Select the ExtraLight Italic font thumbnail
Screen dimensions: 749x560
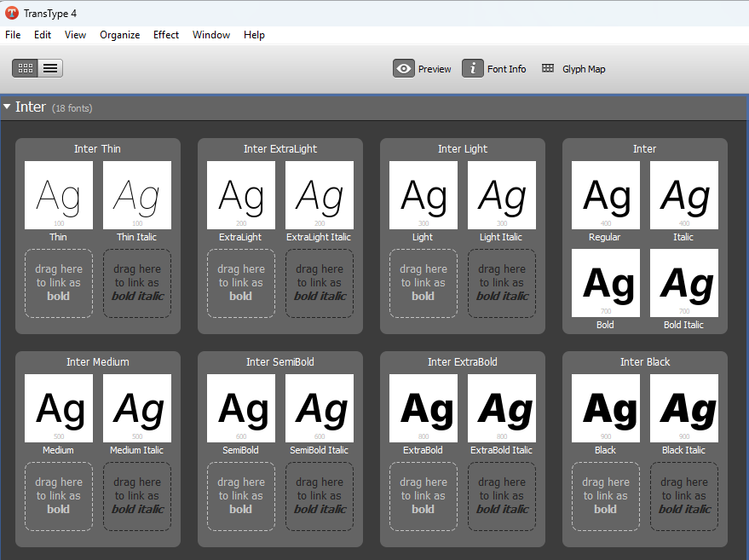[x=320, y=195]
